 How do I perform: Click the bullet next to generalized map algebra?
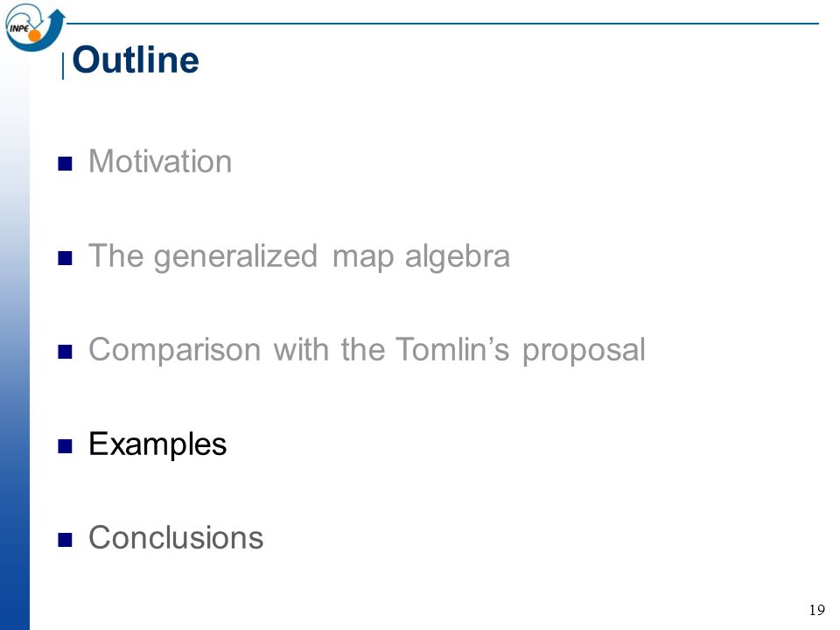(65, 257)
